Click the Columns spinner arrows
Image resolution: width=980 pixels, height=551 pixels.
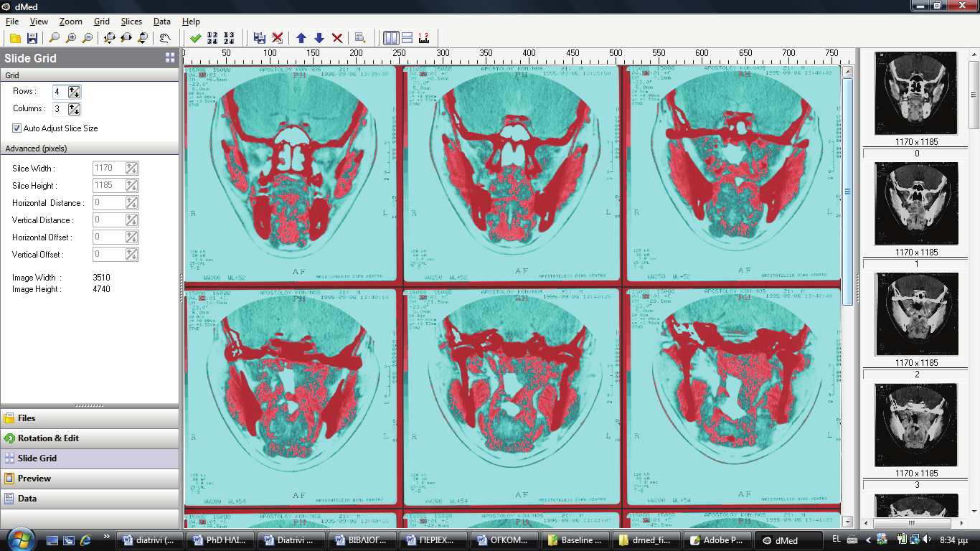[x=74, y=109]
